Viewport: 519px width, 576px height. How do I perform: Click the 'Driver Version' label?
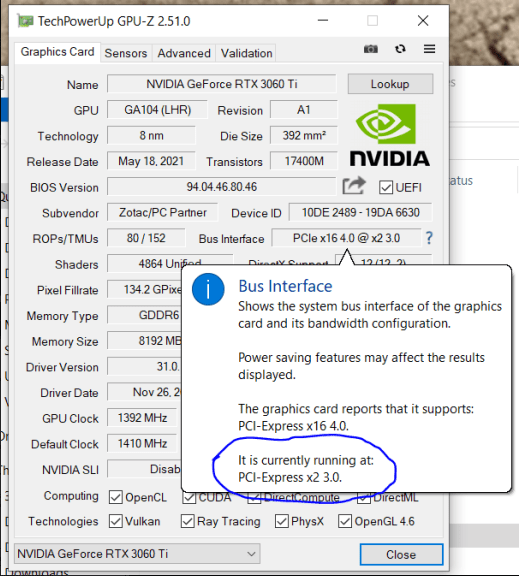tap(62, 367)
